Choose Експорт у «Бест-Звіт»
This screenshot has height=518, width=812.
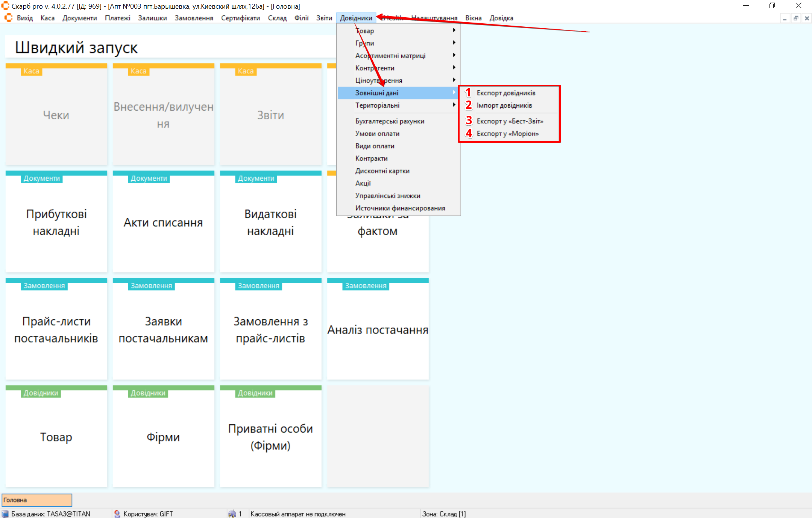(x=509, y=121)
